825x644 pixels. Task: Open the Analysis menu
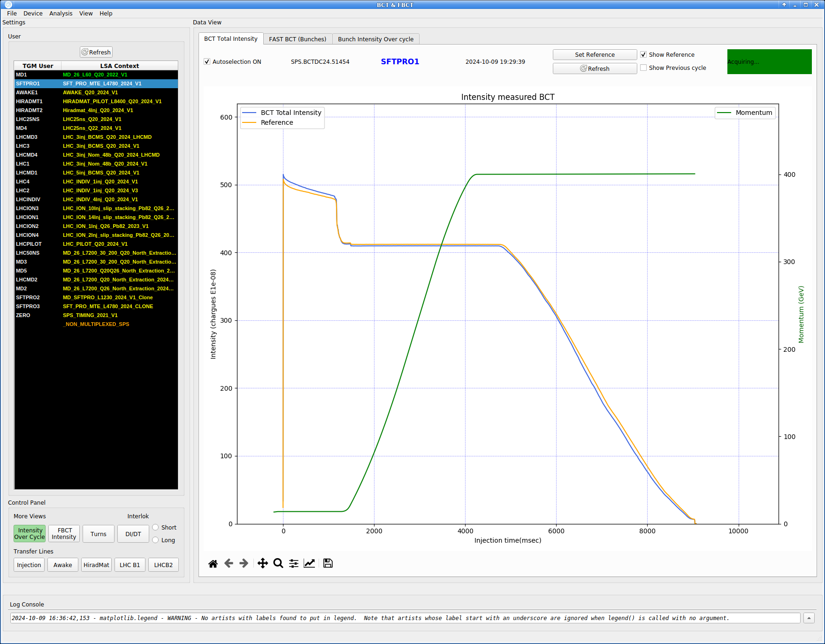tap(61, 14)
